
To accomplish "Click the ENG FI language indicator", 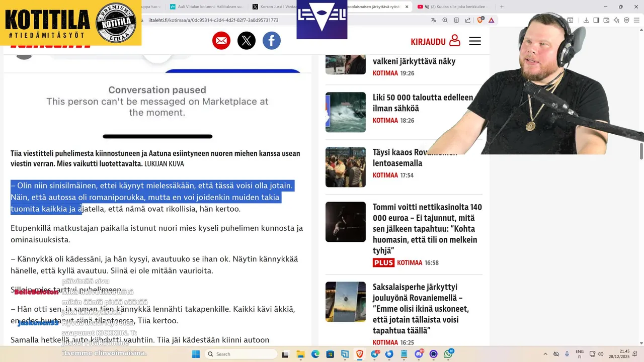I will coord(580,354).
